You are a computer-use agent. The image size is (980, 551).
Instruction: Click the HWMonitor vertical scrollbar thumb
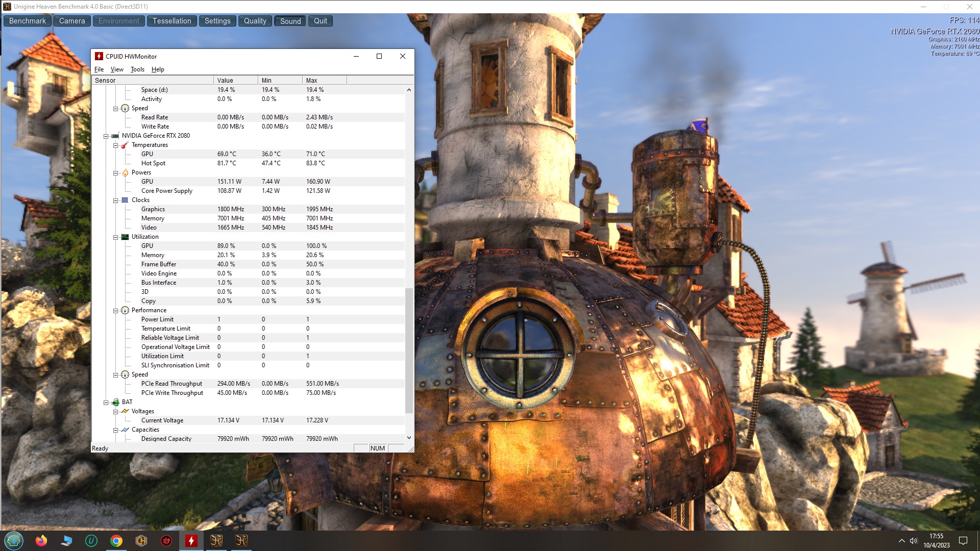point(409,350)
